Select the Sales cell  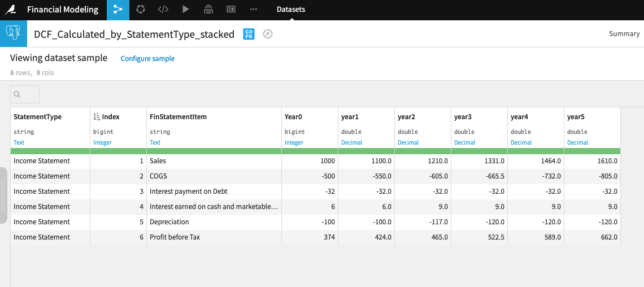tap(214, 161)
